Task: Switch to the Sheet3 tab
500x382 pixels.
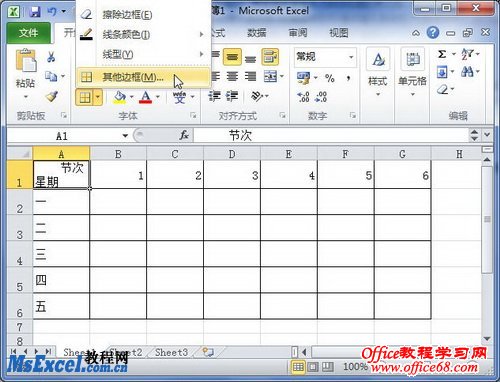Action: (x=171, y=352)
